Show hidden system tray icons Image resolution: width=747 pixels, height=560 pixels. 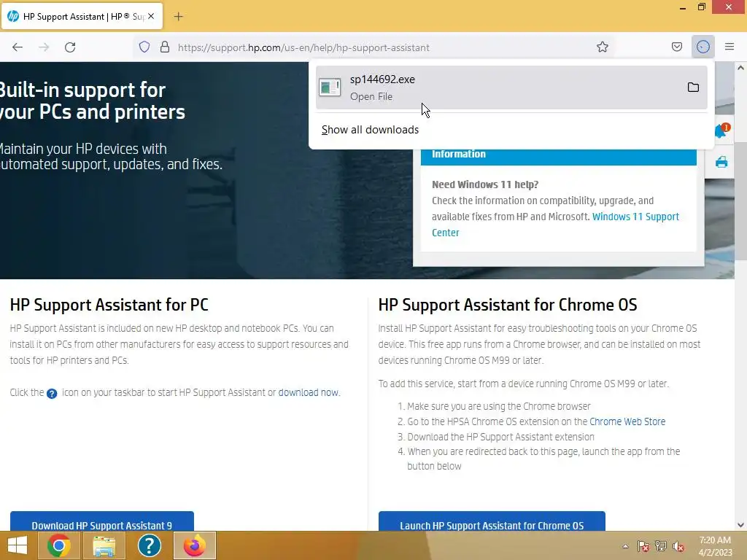pyautogui.click(x=625, y=546)
